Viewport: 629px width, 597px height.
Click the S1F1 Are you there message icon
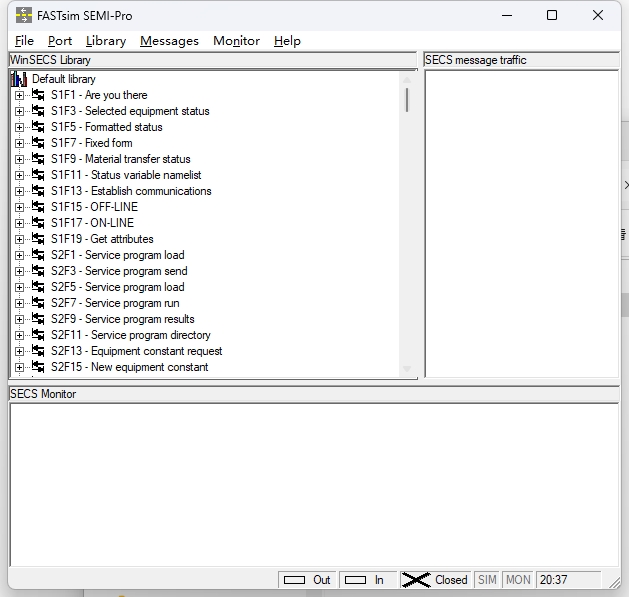click(38, 95)
